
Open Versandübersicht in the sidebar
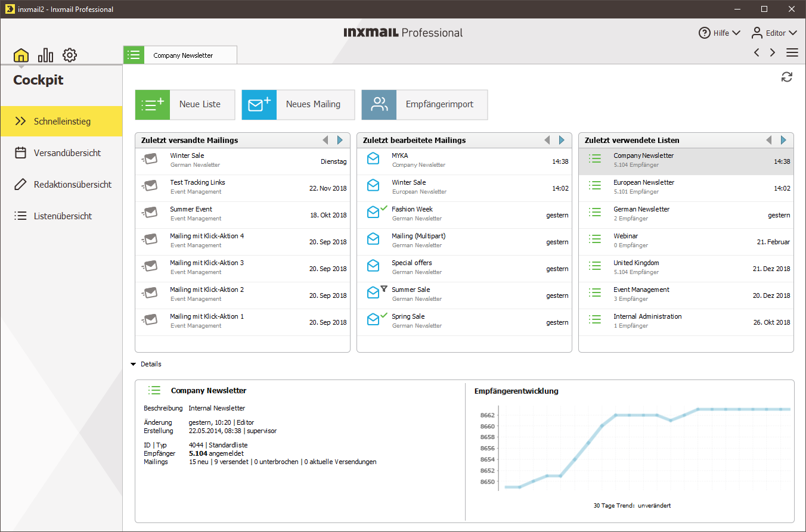[x=61, y=153]
